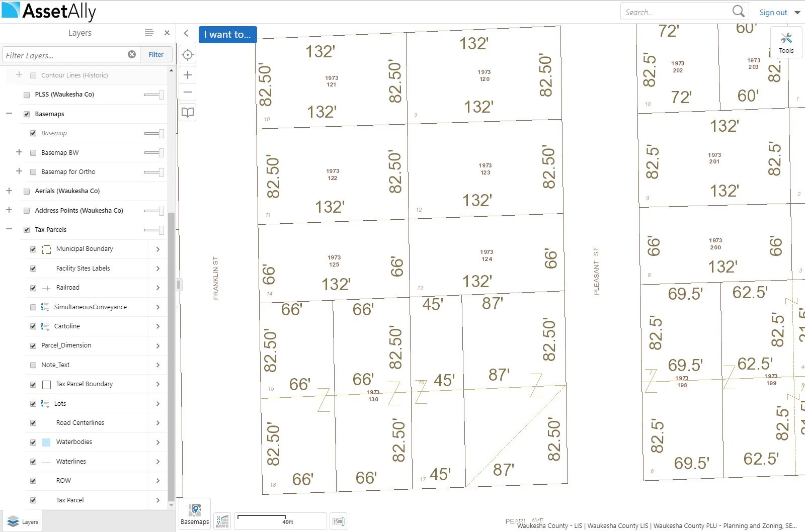This screenshot has width=805, height=532.
Task: Uncheck the Road Centerlines layer
Action: tap(33, 423)
